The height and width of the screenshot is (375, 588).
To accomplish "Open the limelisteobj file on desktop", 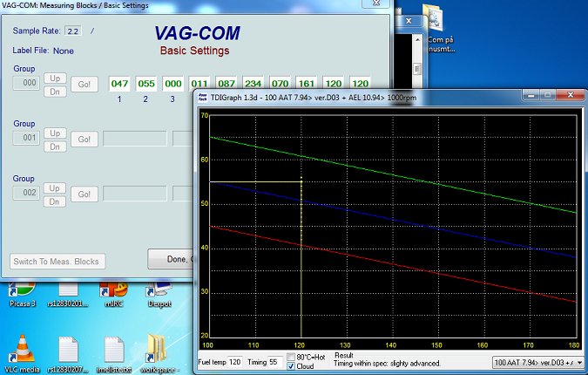I will pos(114,351).
